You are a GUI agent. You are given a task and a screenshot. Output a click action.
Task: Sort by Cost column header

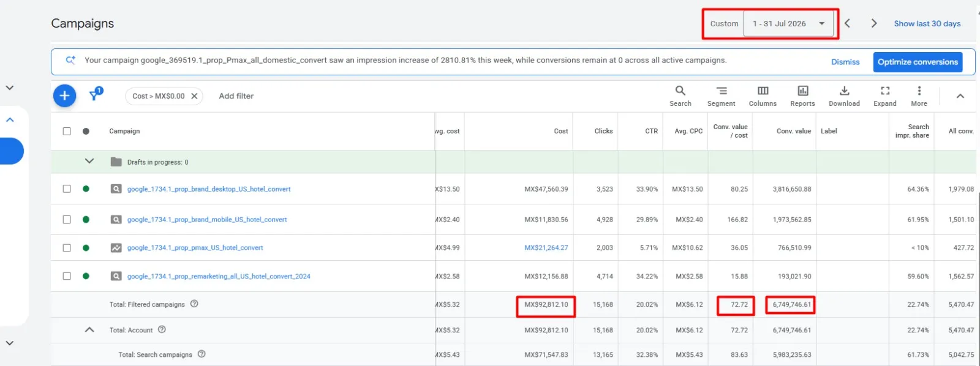(x=561, y=131)
